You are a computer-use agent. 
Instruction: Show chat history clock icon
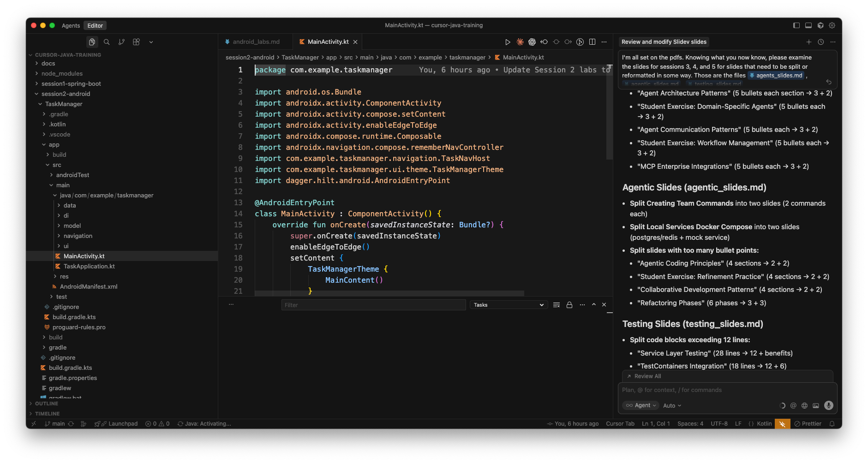(821, 42)
